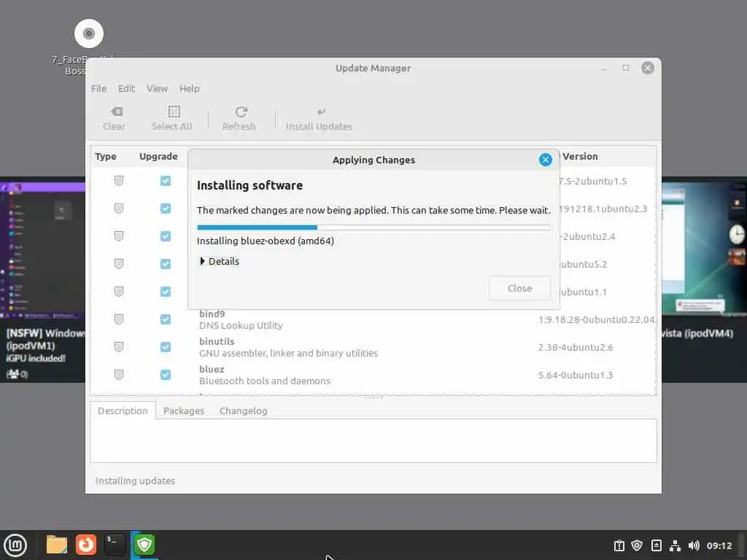The width and height of the screenshot is (747, 560).
Task: Uncheck the upgrade checkbox for binutils
Action: click(x=166, y=346)
